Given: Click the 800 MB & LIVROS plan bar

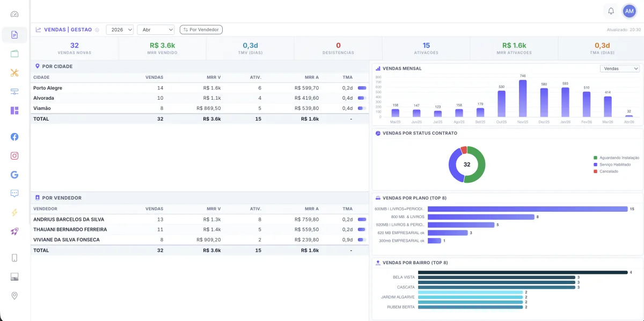Looking at the screenshot, I should click(x=481, y=217).
